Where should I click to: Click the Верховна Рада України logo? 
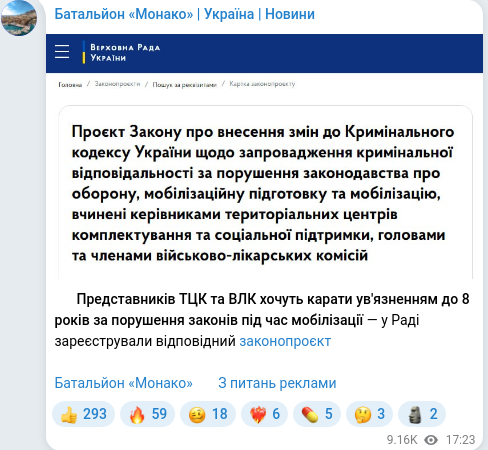[x=121, y=52]
